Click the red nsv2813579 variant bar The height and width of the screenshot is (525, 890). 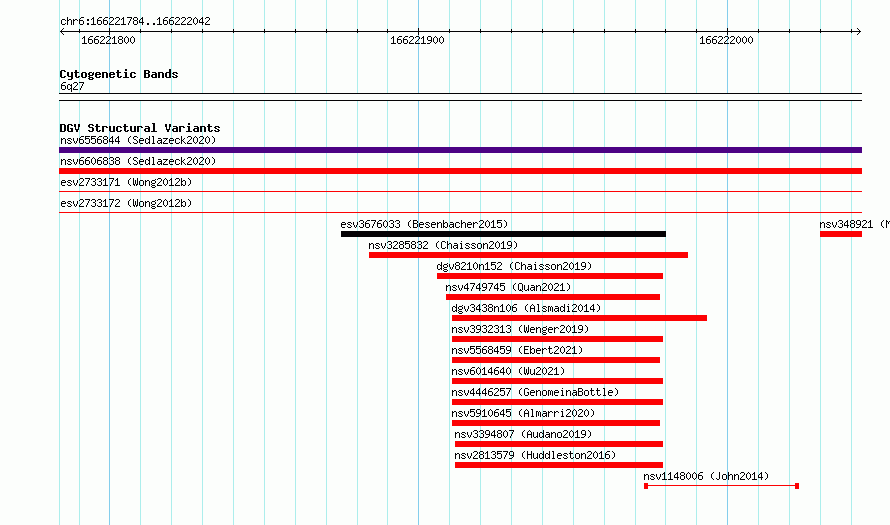click(559, 465)
